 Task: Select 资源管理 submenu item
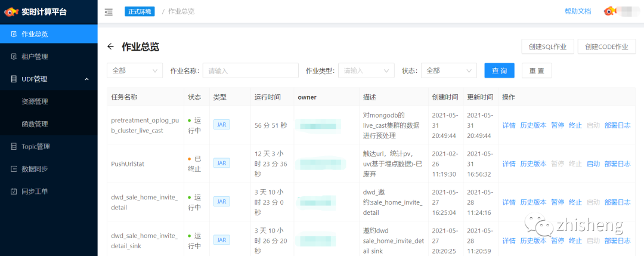click(x=48, y=101)
